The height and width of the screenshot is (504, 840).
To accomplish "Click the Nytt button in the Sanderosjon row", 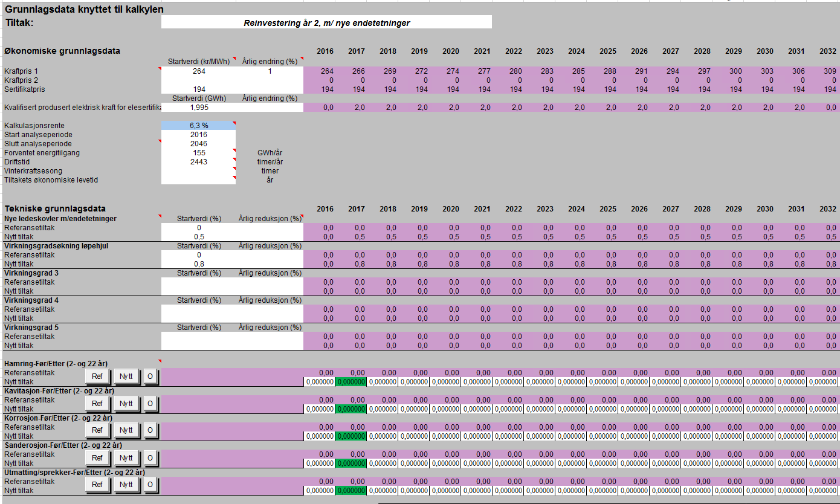I will 126,457.
